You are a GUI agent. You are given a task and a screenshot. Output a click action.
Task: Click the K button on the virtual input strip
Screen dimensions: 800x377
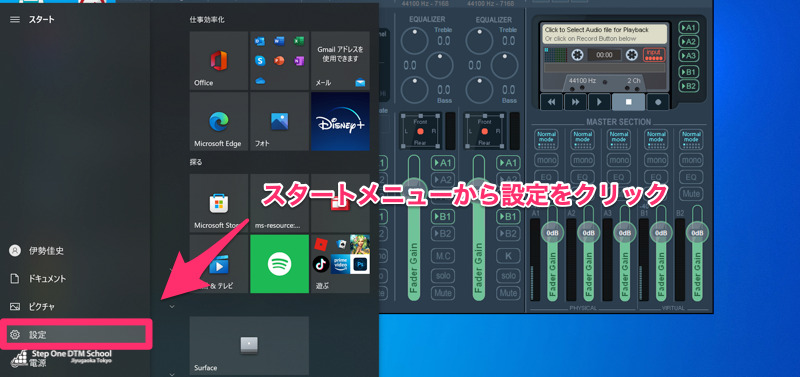click(509, 255)
